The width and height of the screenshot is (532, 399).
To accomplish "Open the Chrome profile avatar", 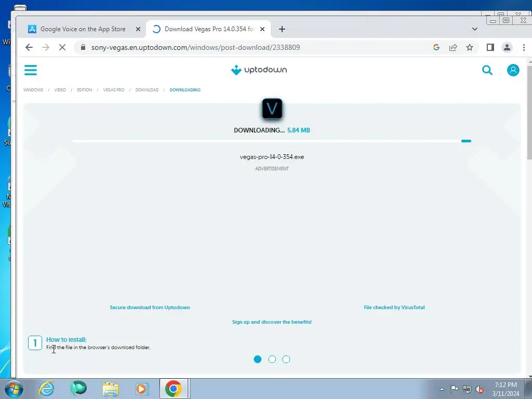I will tap(507, 47).
